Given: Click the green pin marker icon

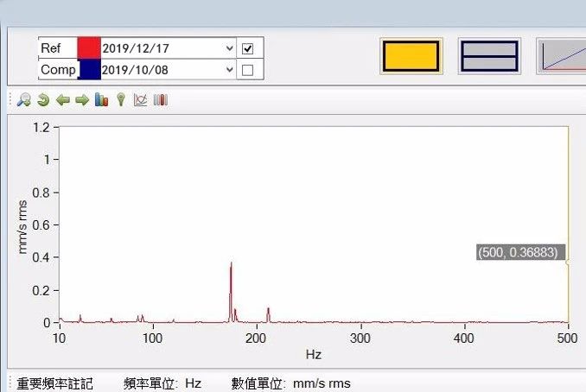Looking at the screenshot, I should [120, 100].
